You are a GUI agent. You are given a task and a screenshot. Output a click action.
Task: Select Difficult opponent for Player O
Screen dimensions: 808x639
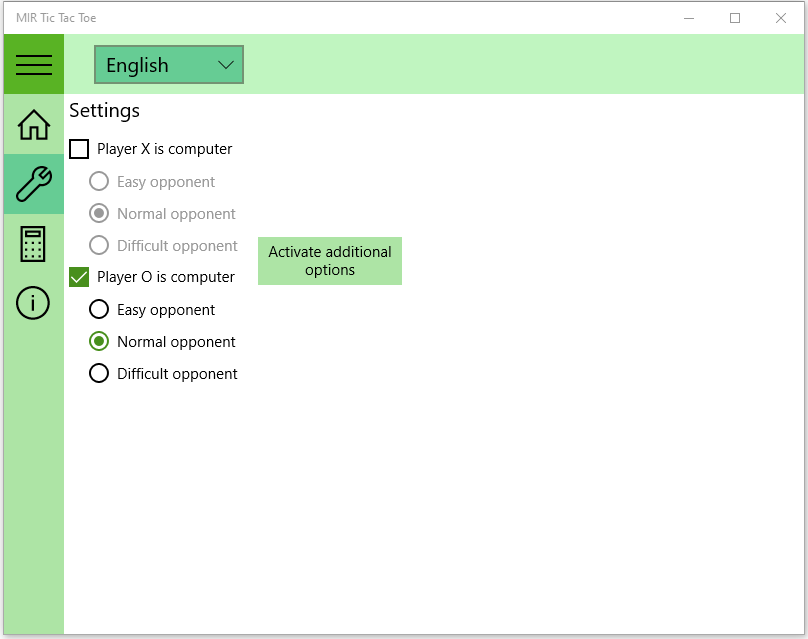click(x=98, y=373)
